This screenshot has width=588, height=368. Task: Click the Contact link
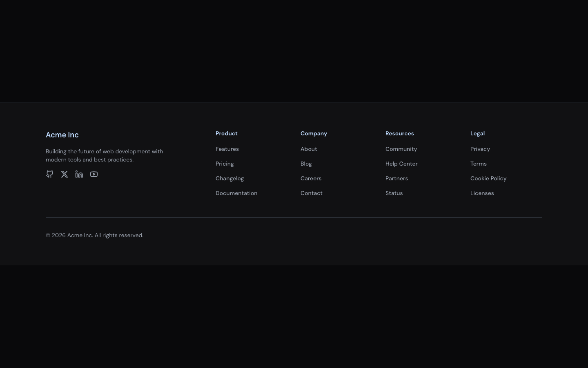click(312, 193)
